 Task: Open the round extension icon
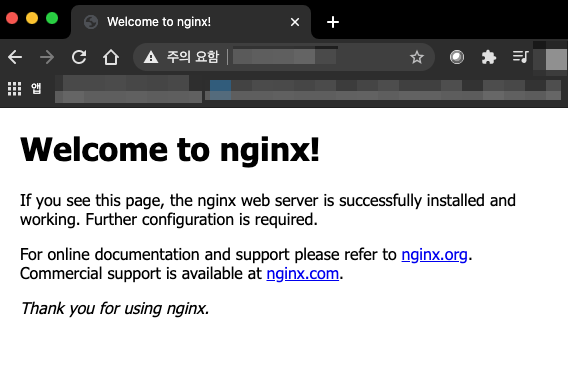click(457, 57)
